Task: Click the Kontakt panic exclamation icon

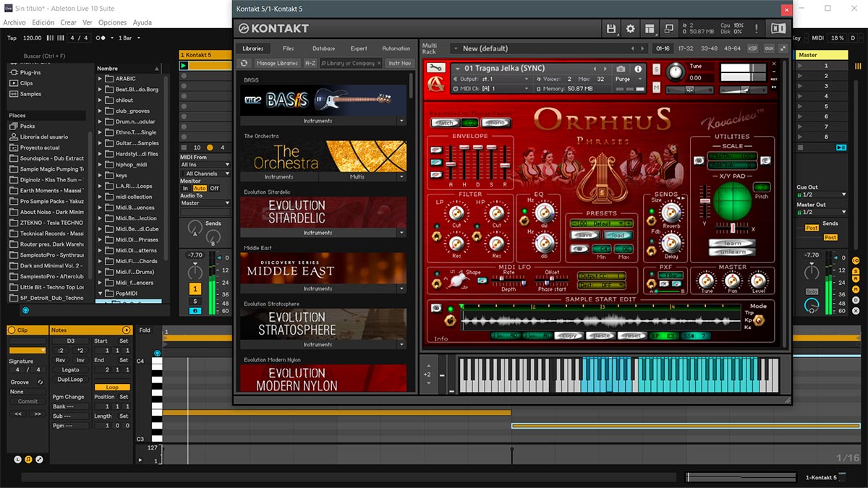Action: [x=756, y=29]
